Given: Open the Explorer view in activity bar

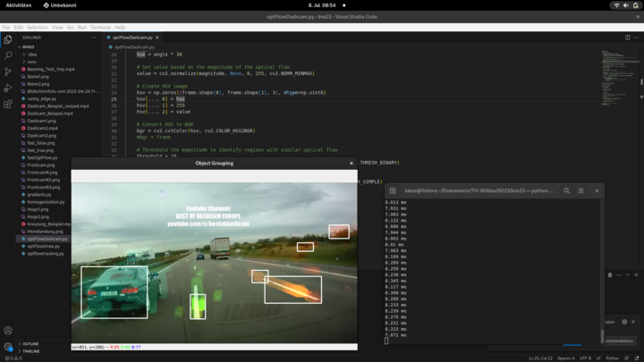Looking at the screenshot, I should (x=8, y=39).
